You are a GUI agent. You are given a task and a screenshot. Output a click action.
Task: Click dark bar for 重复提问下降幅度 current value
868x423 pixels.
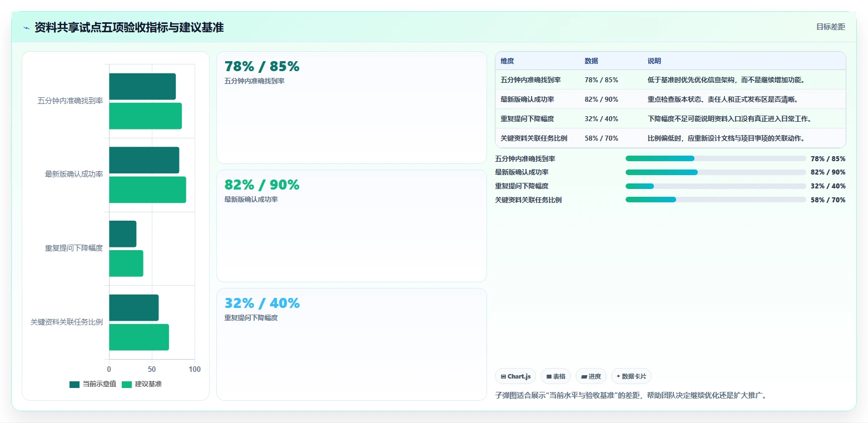coord(122,234)
